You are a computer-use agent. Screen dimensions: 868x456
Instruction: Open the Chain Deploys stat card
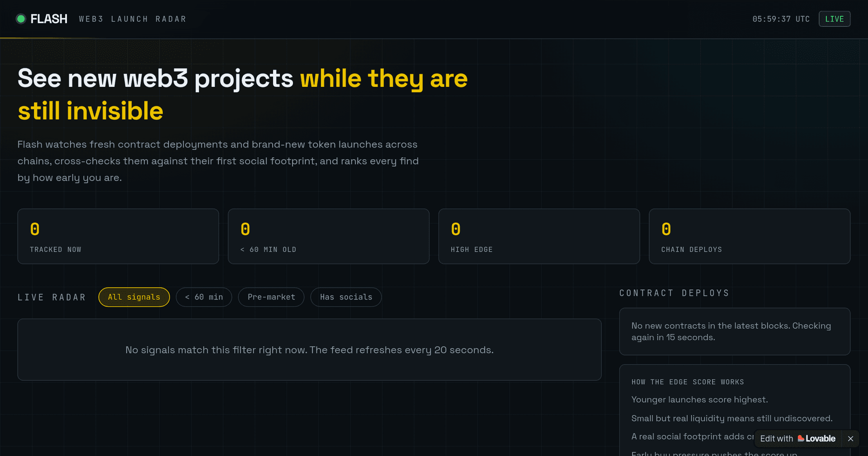pos(750,236)
